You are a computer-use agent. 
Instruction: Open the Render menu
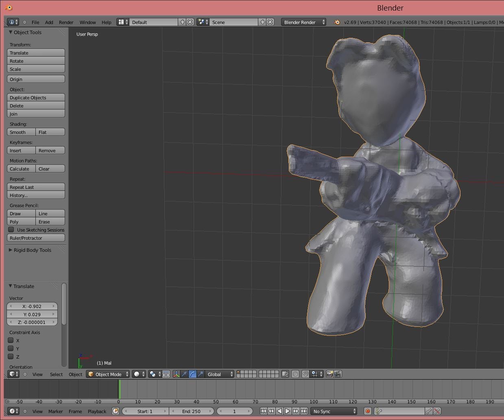pyautogui.click(x=66, y=22)
